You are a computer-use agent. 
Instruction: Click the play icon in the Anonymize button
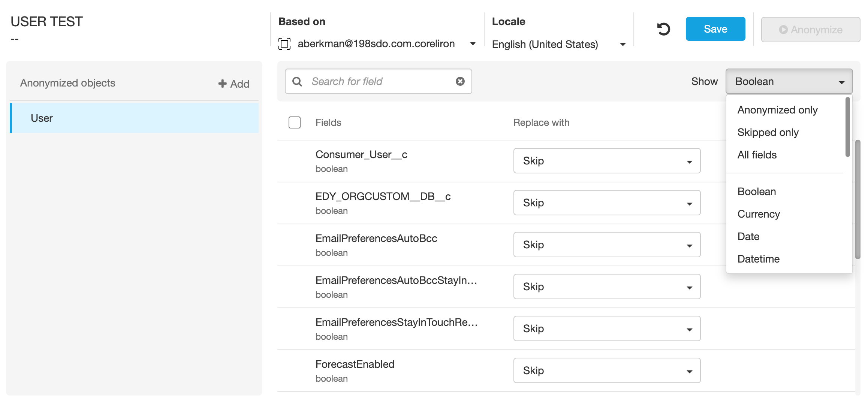click(783, 30)
